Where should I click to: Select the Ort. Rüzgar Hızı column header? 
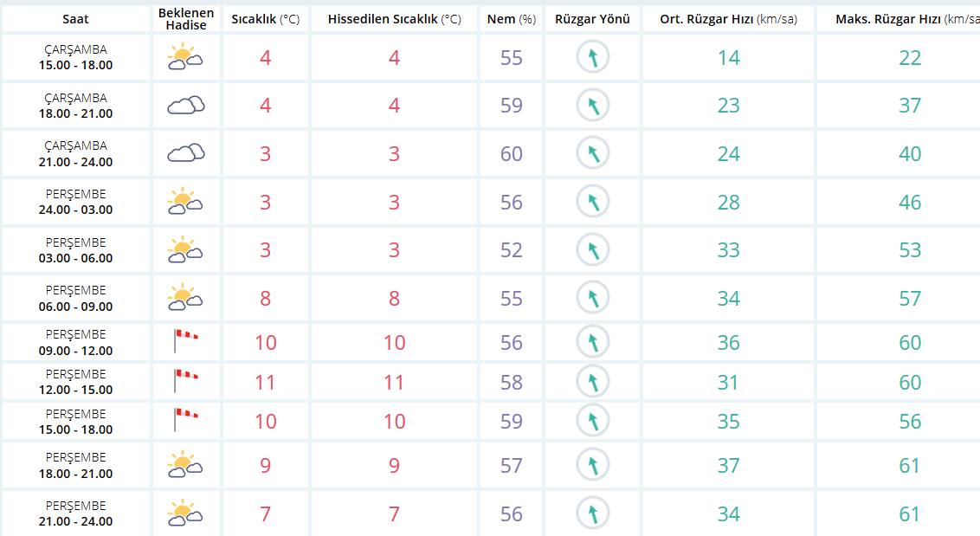pyautogui.click(x=728, y=19)
